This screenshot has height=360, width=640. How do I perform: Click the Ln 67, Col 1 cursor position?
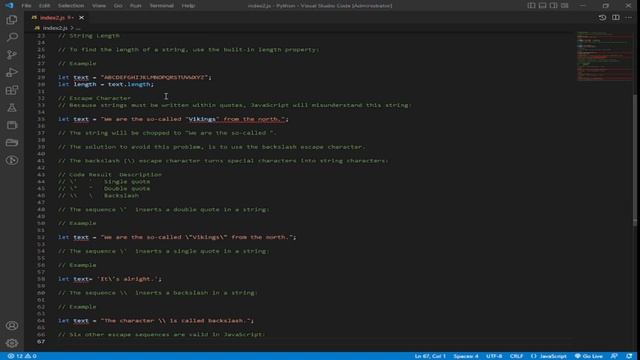click(x=430, y=356)
